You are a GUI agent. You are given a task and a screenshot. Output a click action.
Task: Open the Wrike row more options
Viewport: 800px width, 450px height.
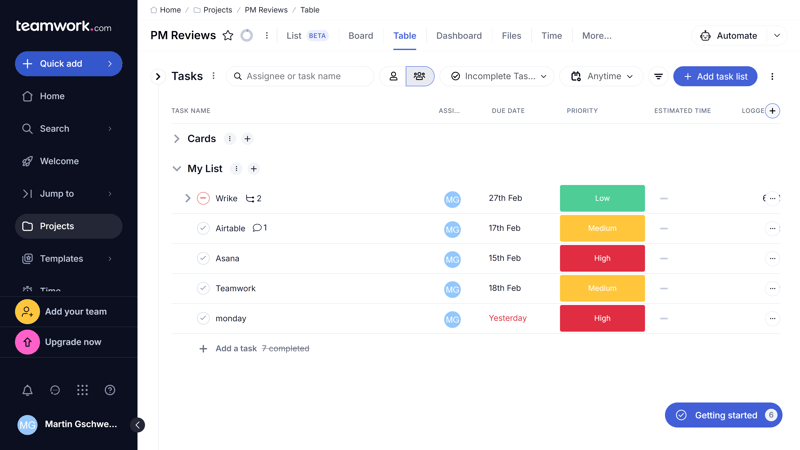coord(772,198)
